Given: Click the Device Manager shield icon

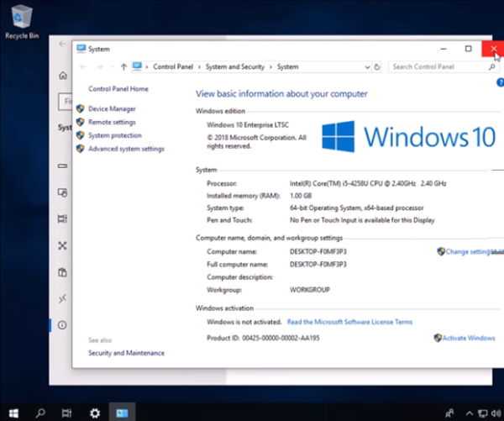Looking at the screenshot, I should pos(81,108).
